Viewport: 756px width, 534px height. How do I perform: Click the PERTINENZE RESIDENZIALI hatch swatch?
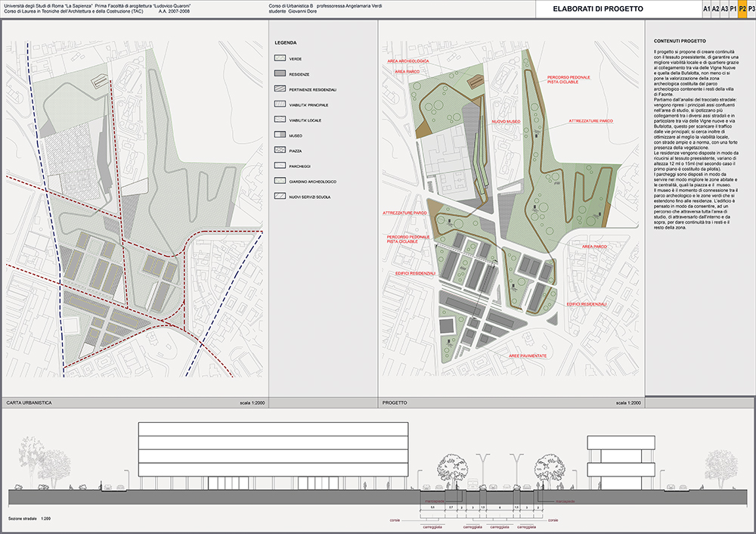click(x=280, y=89)
